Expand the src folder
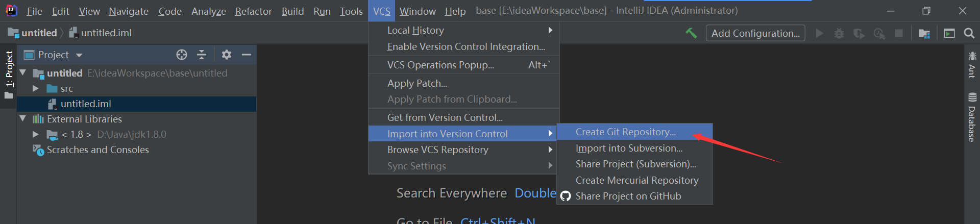This screenshot has height=224, width=980. pos(35,88)
